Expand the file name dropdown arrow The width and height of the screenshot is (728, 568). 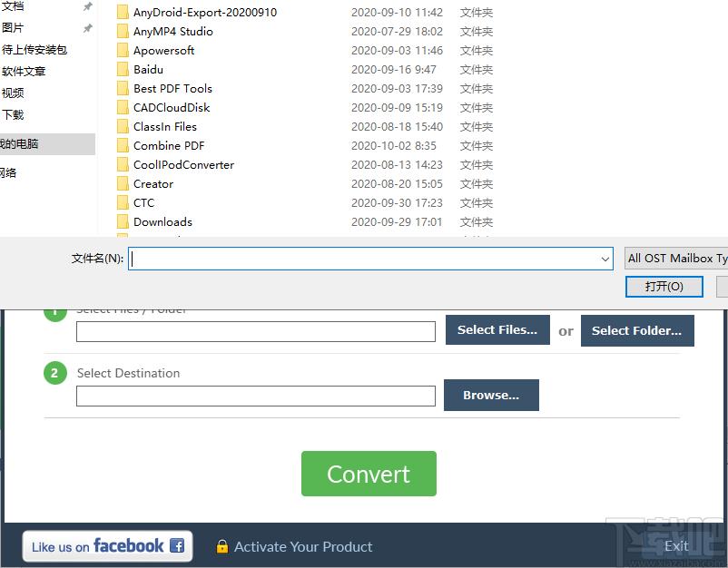coord(605,259)
